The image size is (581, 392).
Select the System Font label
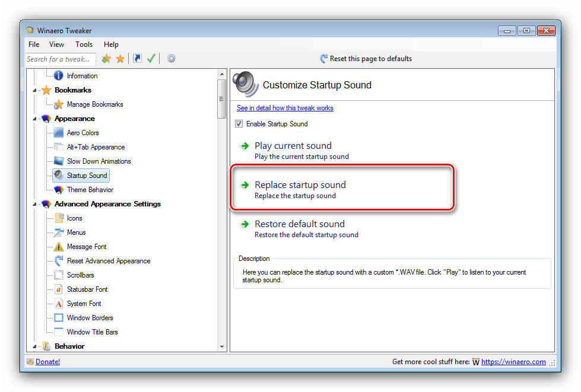click(84, 304)
